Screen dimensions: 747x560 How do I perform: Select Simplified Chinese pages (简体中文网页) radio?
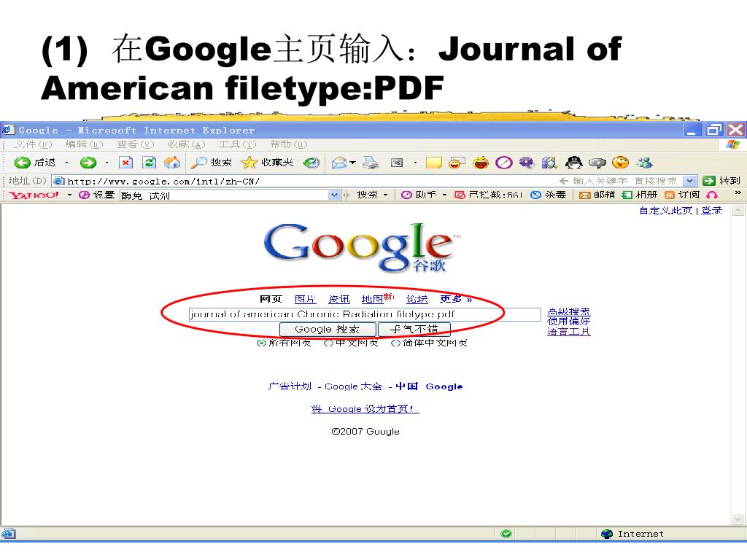coord(395,343)
